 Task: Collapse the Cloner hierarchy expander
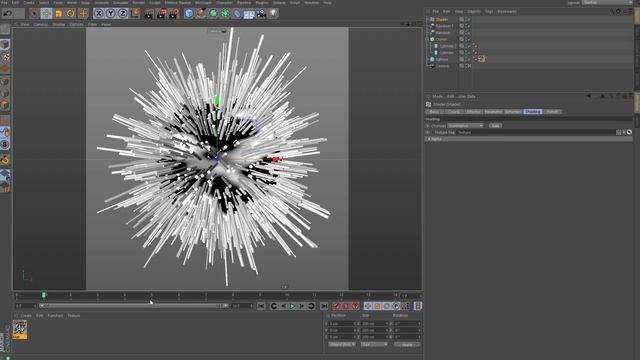427,39
